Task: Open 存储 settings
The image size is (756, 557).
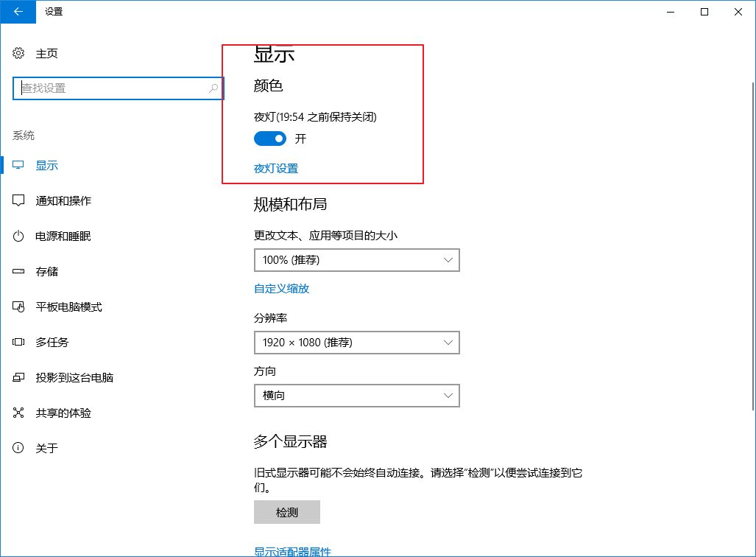Action: 47,272
